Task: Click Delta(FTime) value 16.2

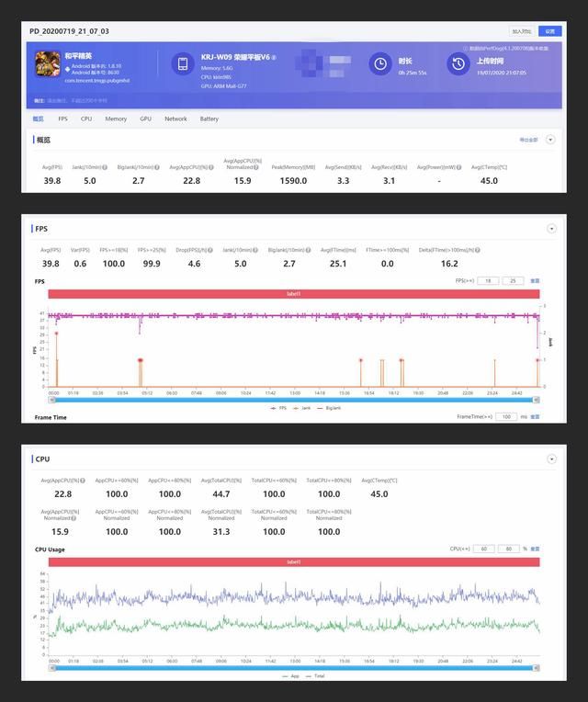Action: coord(449,264)
